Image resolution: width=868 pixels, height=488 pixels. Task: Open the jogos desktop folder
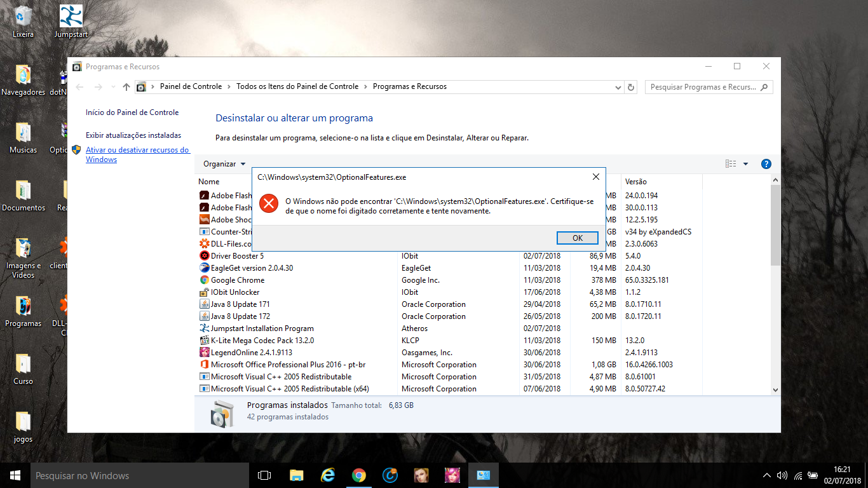coord(23,427)
